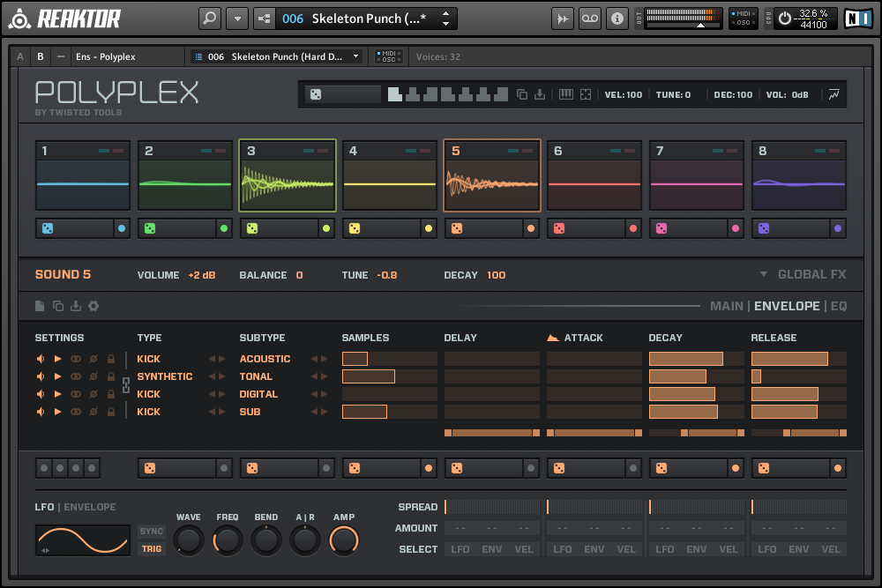Open the Reaktor search magnifier
882x588 pixels.
tap(209, 19)
